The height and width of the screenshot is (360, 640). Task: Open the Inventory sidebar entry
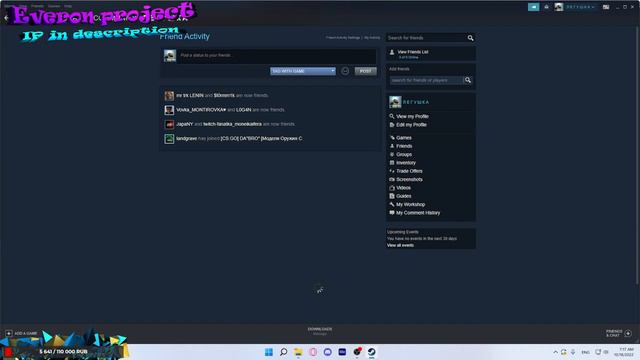406,163
